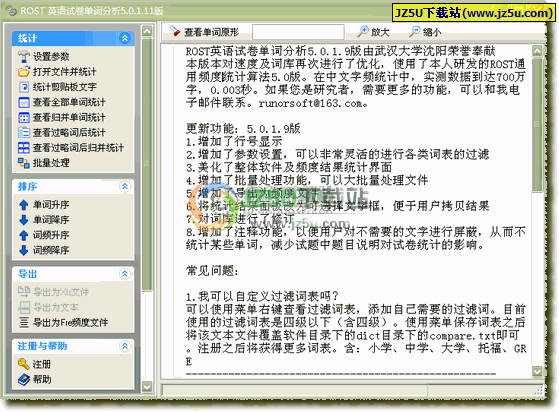Click the application icon in title bar
559x412 pixels.
pos(11,11)
